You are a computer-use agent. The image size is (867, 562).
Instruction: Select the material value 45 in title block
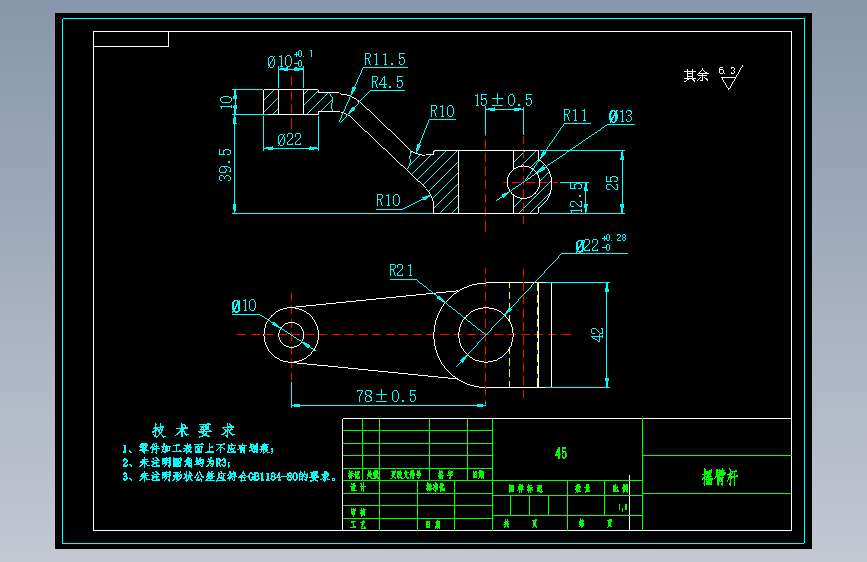click(x=561, y=454)
